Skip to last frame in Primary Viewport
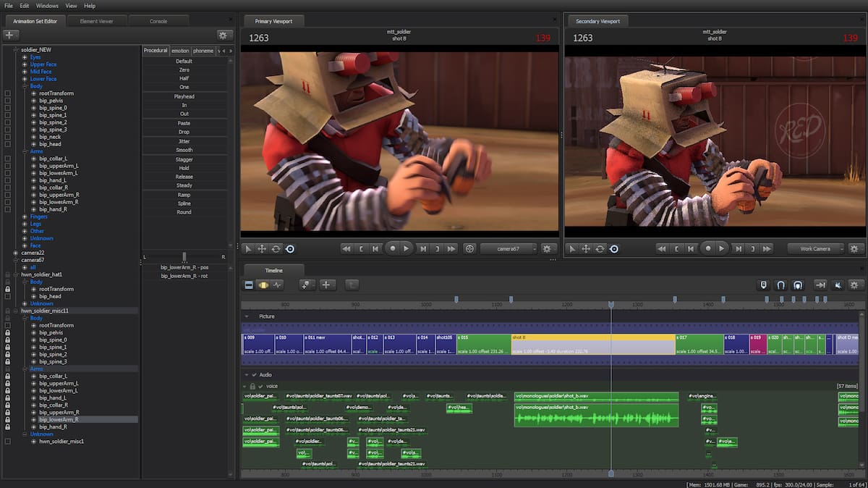Screen dimensions: 868x488 451,248
